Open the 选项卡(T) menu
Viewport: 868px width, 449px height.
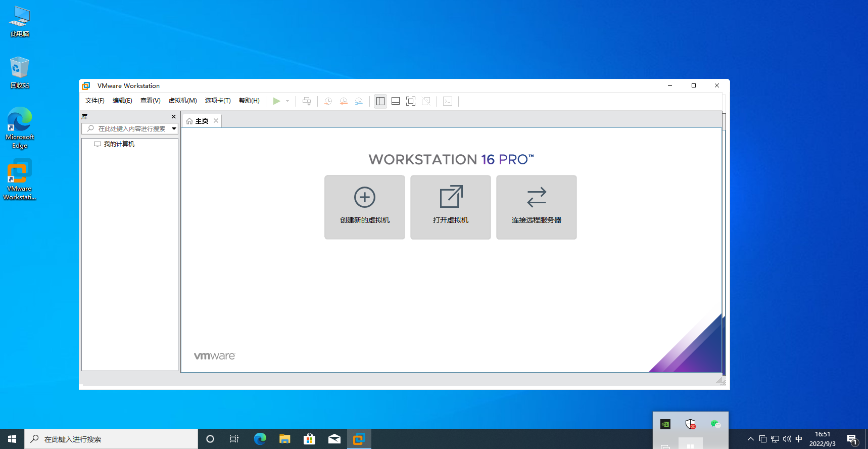point(218,101)
